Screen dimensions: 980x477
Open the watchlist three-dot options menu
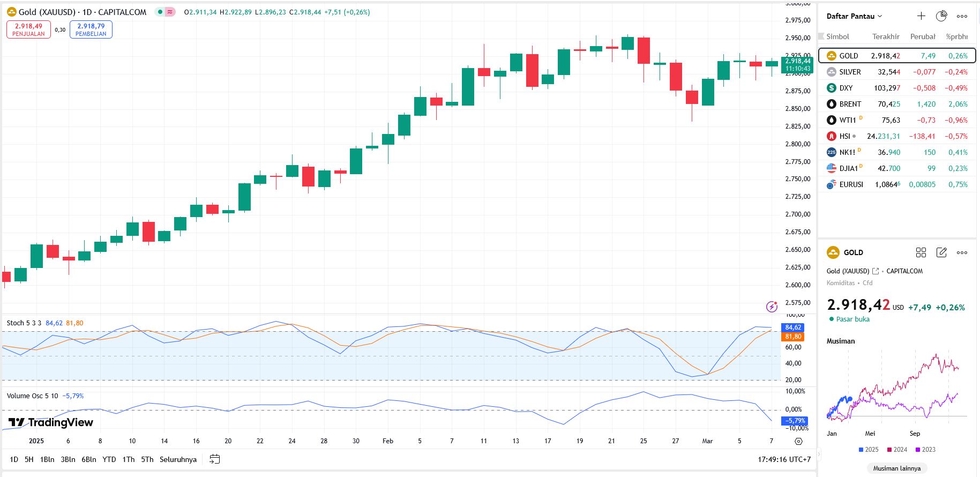(x=962, y=16)
